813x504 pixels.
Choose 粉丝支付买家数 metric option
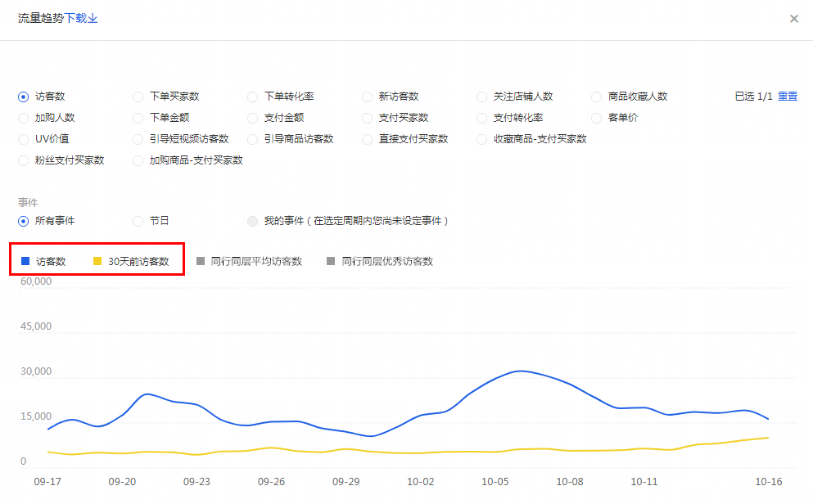pyautogui.click(x=24, y=160)
